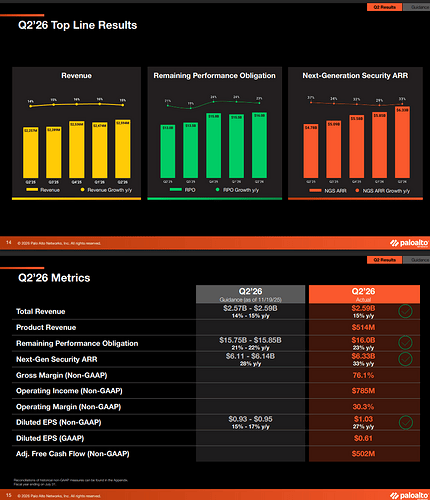Click the Operating Margin (Non-GAAP) row label
The width and height of the screenshot is (430, 500).
[x=69, y=407]
